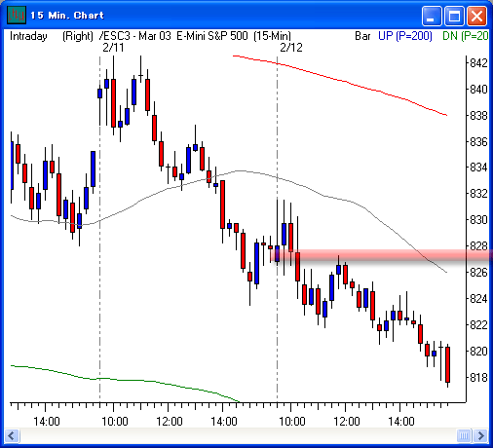This screenshot has width=493, height=448.
Task: Click the Bar chart type label
Action: click(362, 36)
